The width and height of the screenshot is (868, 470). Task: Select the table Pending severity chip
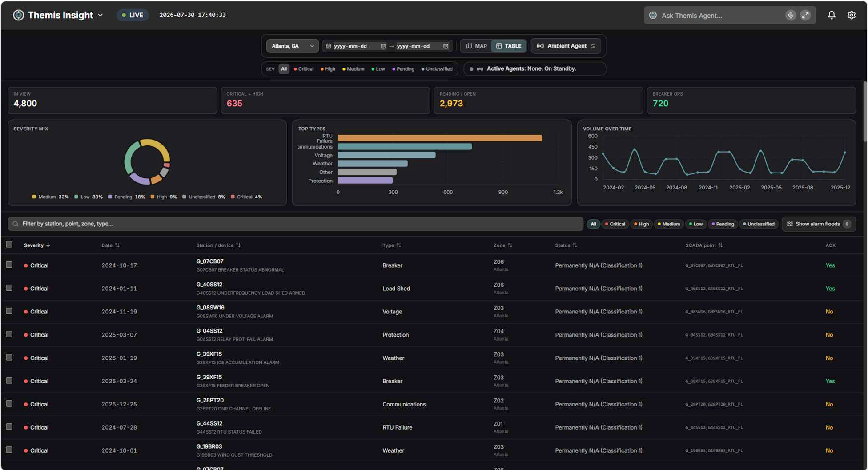(723, 224)
